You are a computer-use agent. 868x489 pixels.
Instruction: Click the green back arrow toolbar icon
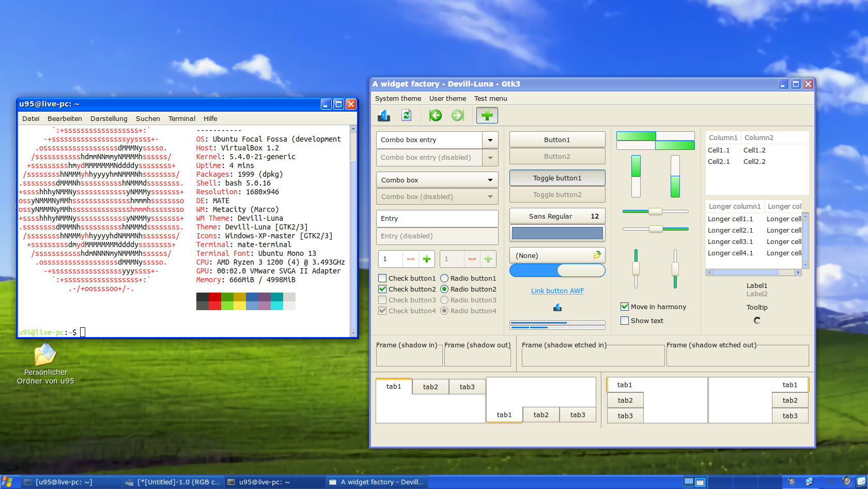[436, 115]
